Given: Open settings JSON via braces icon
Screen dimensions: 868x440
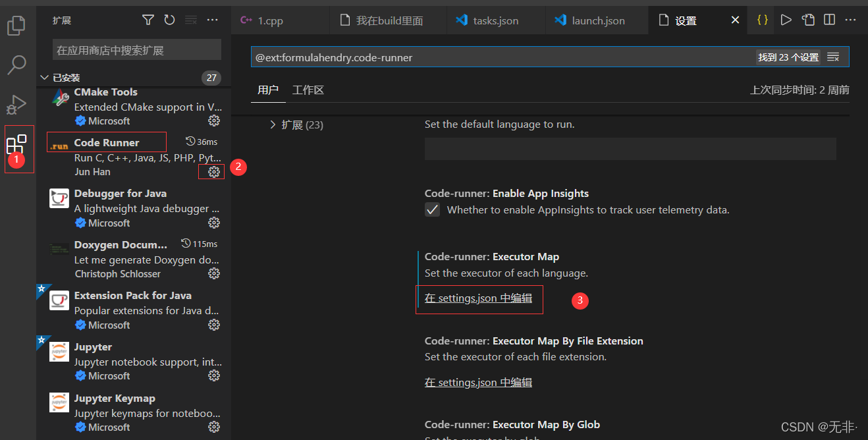Looking at the screenshot, I should (x=763, y=20).
